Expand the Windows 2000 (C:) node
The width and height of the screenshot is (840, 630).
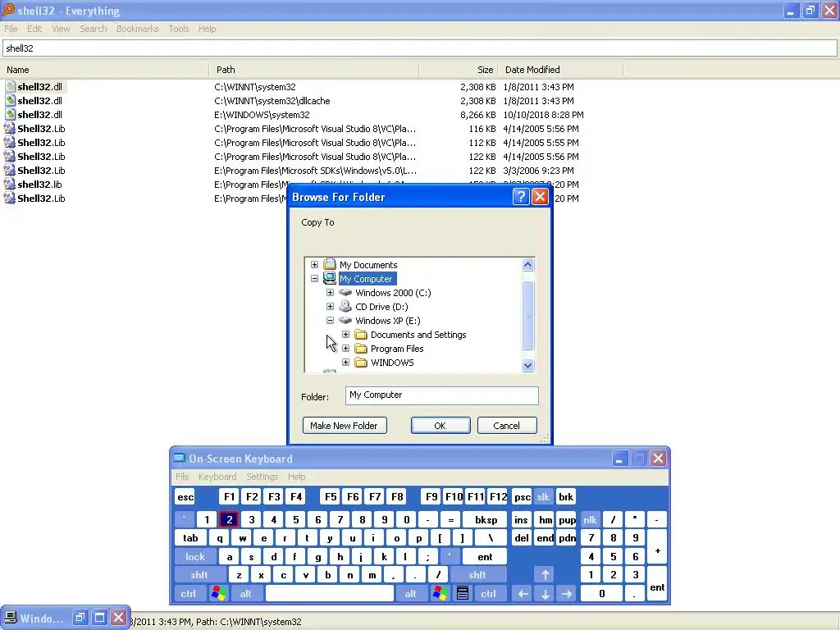tap(330, 293)
